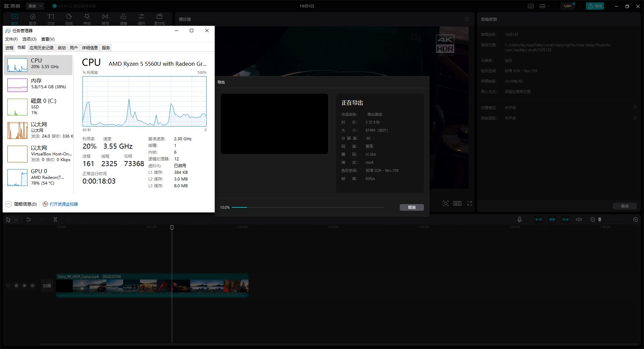Click the timeline zoom slider handle
Screen dimensions: 644x349
pyautogui.click(x=600, y=219)
